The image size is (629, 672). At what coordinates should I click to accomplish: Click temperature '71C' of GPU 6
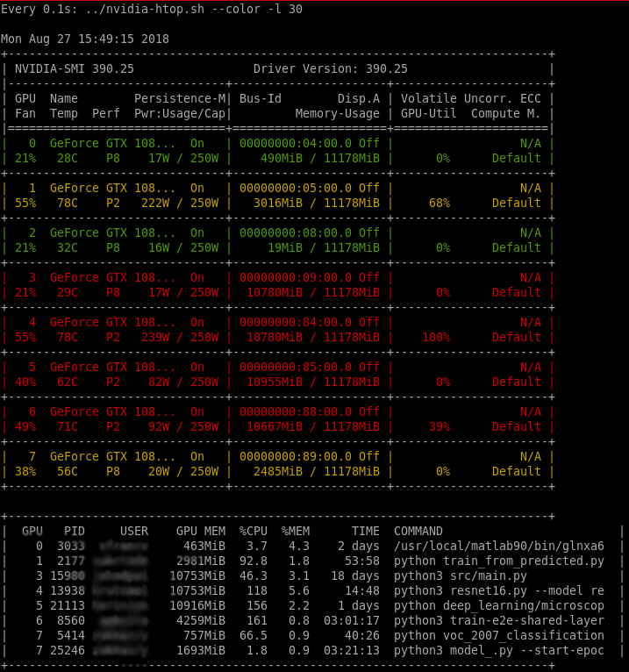click(68, 427)
